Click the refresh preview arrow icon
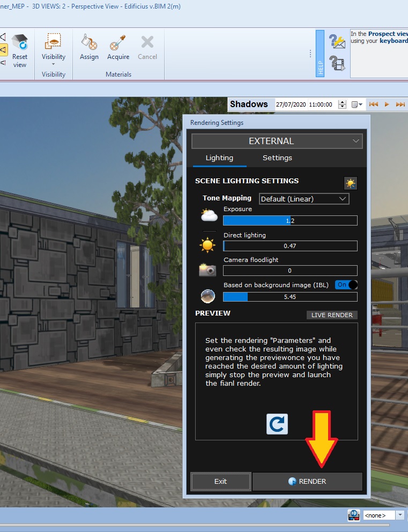 click(x=277, y=424)
